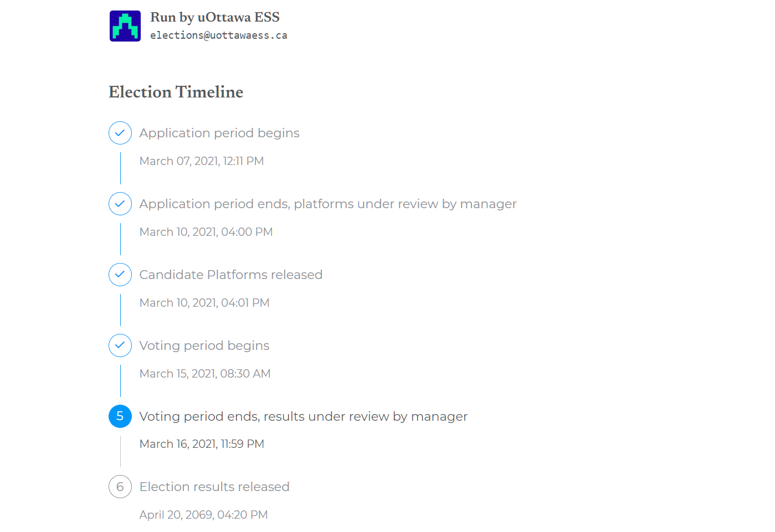Click the March 16, 2021, 11:59 PM date

[x=202, y=444]
